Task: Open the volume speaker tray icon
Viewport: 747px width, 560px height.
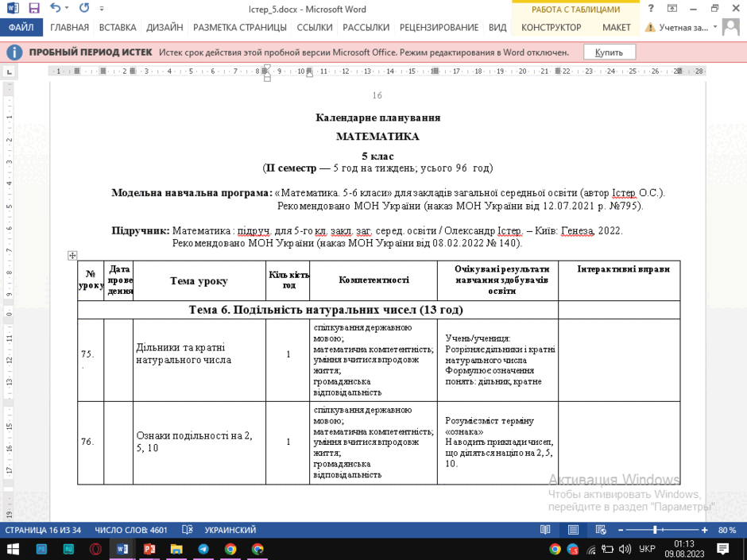Action: coord(624,550)
